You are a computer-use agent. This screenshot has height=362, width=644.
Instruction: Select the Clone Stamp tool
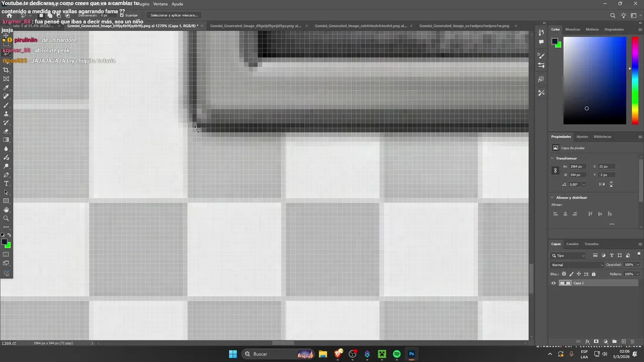(6, 114)
